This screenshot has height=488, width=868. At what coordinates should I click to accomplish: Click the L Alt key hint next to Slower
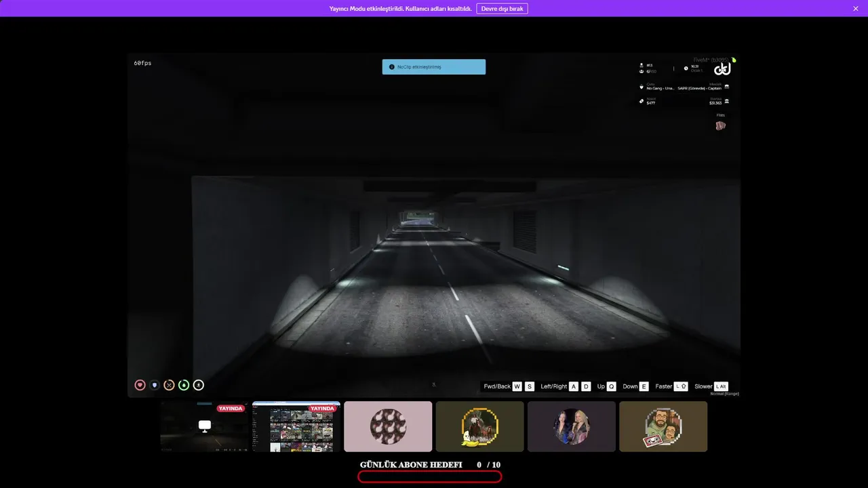(721, 386)
